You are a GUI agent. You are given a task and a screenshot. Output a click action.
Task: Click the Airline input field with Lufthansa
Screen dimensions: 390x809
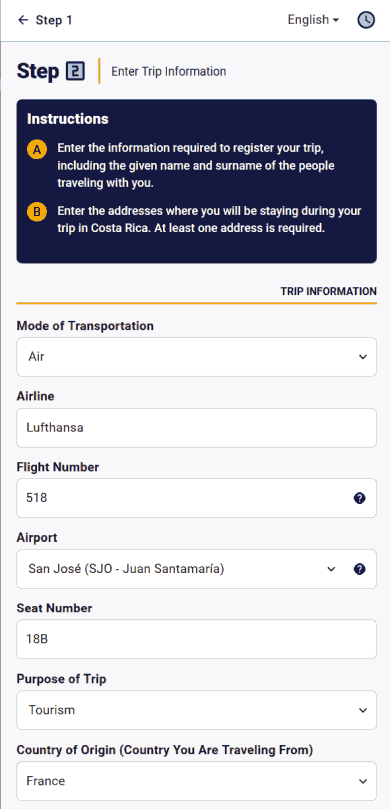(x=197, y=428)
